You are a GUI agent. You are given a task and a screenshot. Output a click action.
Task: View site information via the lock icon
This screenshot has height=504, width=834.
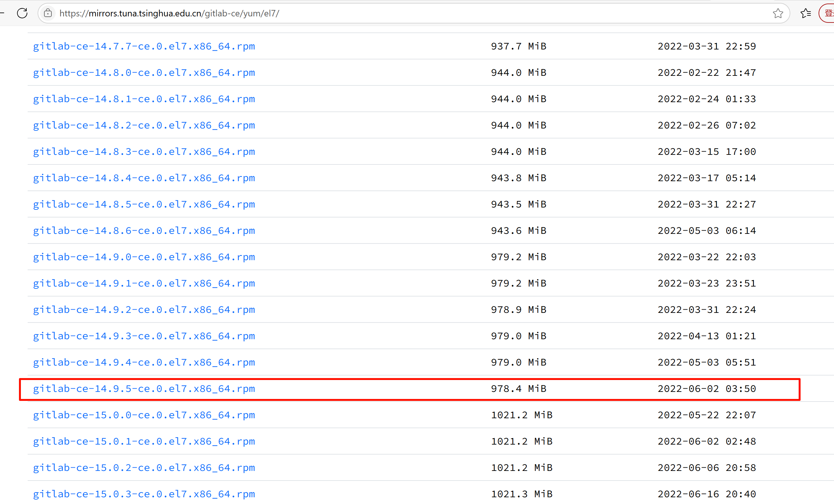(48, 13)
